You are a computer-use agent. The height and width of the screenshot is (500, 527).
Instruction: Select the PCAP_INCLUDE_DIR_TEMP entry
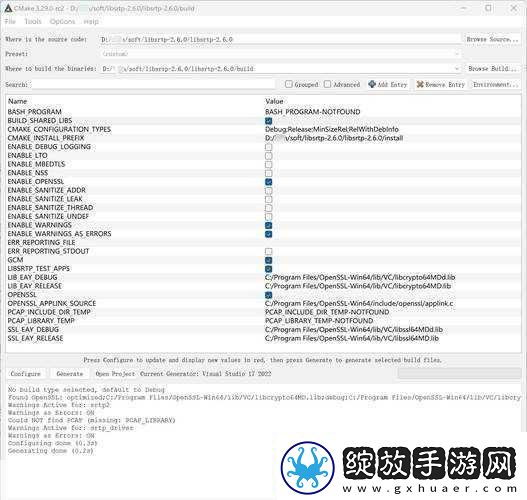(49, 312)
